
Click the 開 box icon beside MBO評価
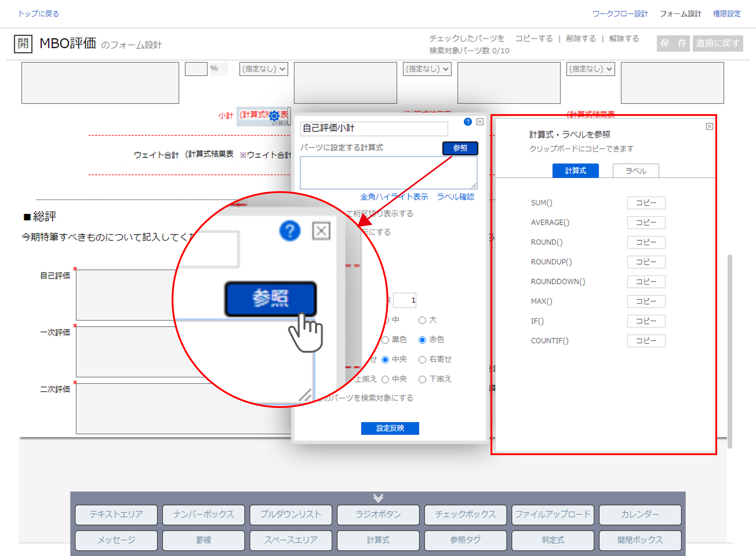point(23,44)
